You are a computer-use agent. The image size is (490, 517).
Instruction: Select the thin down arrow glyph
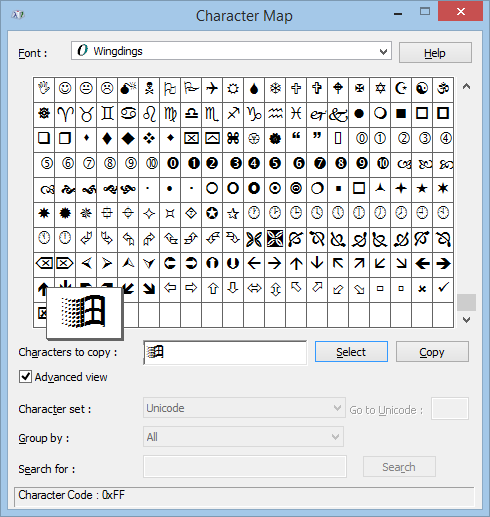(x=317, y=263)
